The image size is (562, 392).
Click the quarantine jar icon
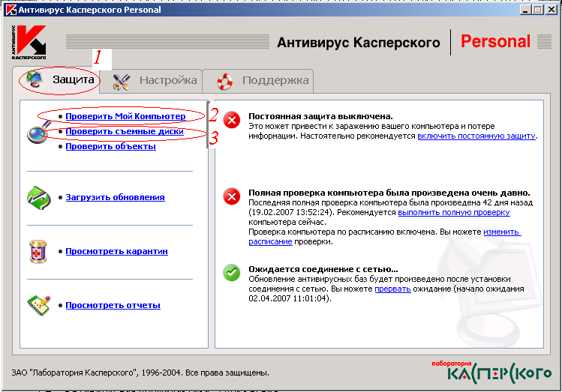(x=38, y=251)
